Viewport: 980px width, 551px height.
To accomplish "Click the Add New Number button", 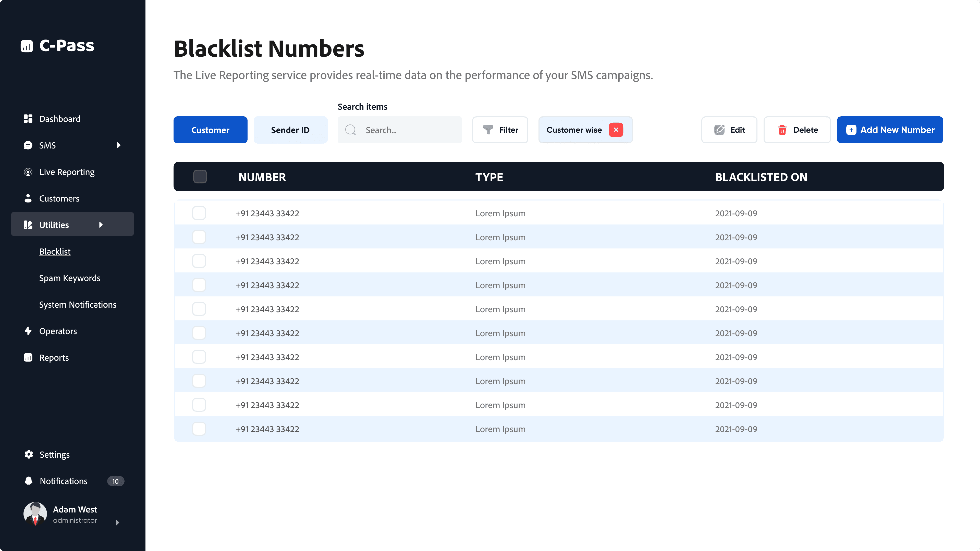I will (x=889, y=130).
